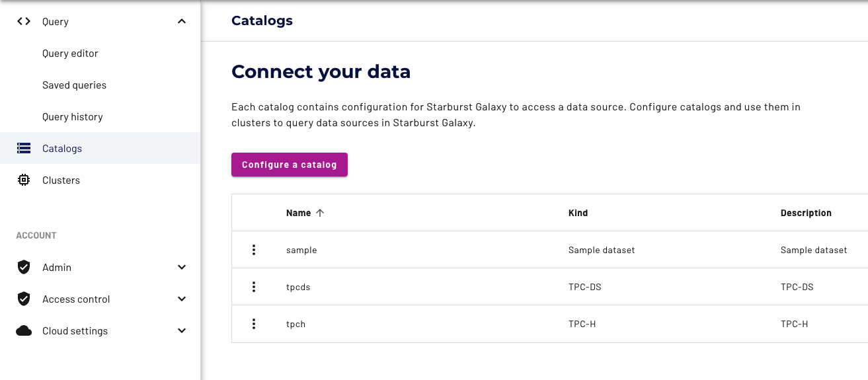Open the three-dot menu for tpch catalog

point(254,324)
